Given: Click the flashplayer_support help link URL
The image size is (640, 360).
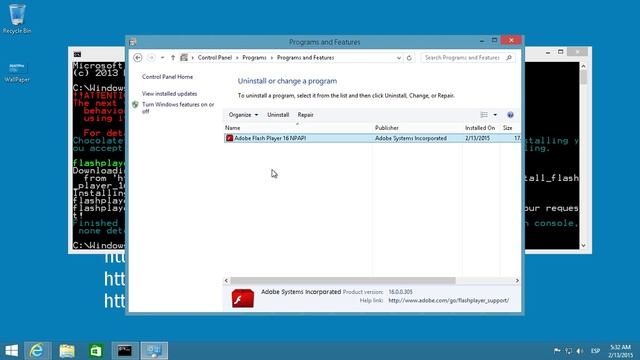Looking at the screenshot, I should [x=449, y=300].
